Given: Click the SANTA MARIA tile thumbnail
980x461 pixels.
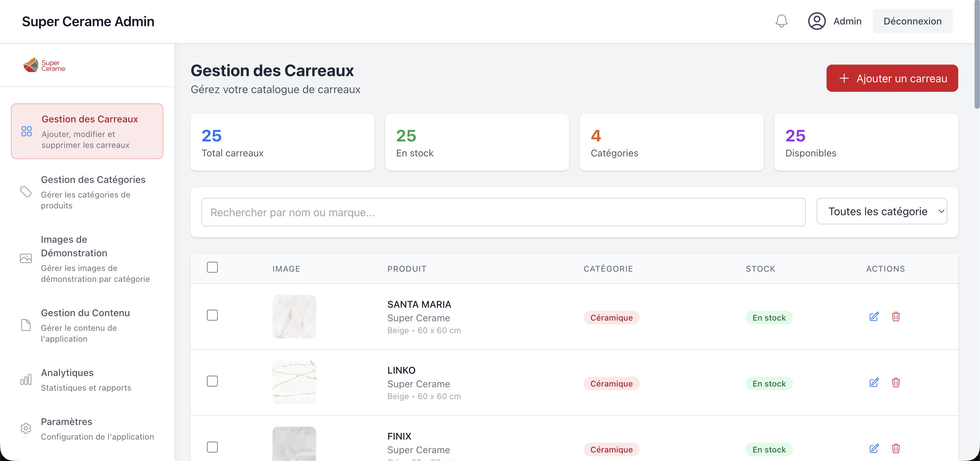Looking at the screenshot, I should click(294, 317).
